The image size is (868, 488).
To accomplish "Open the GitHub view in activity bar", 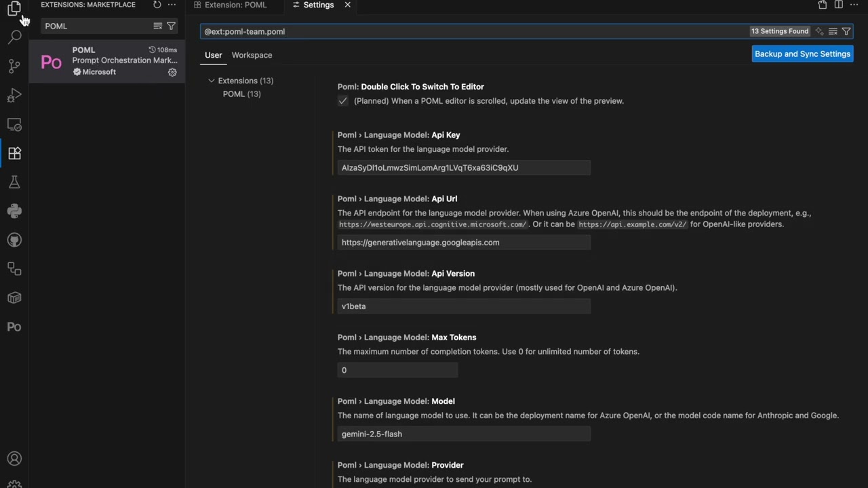I will coord(14,240).
